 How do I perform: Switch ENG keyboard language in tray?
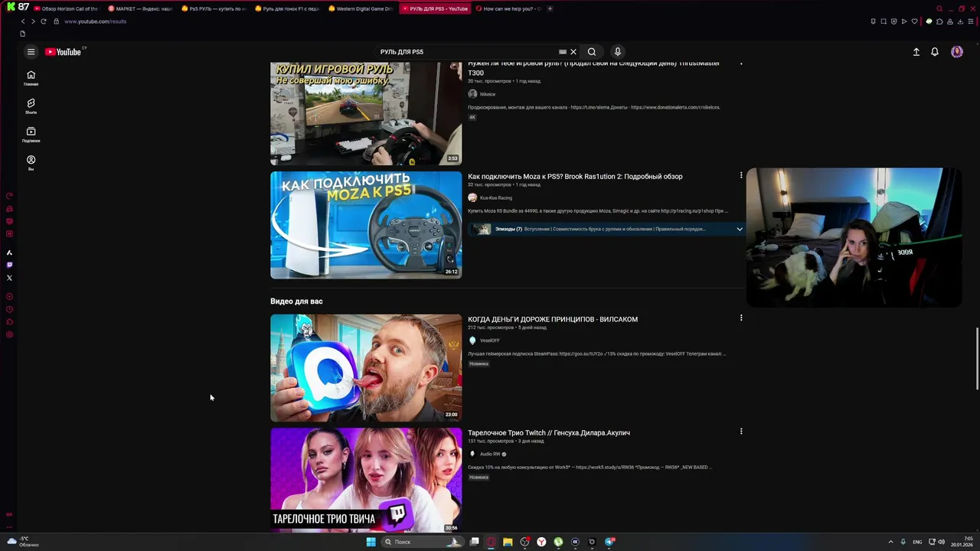917,542
